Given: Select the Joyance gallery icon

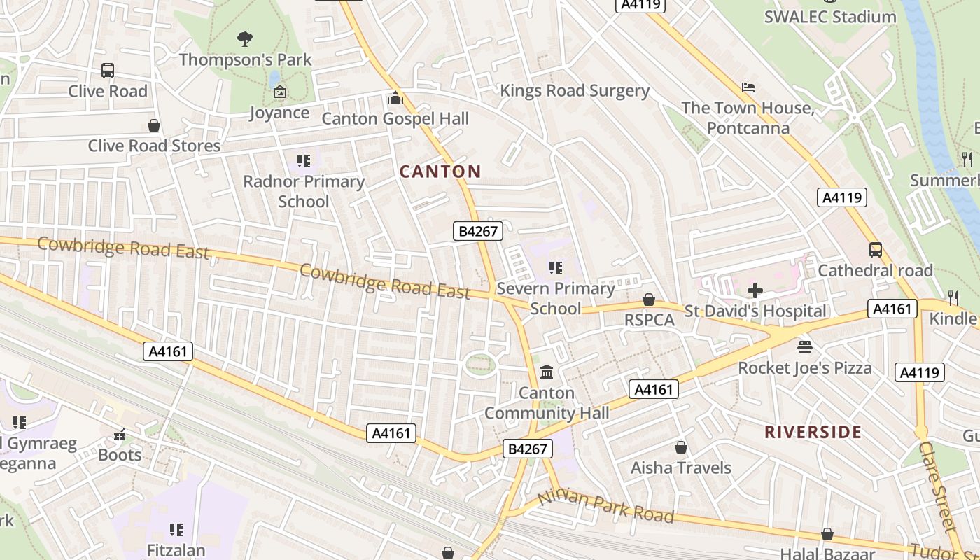Looking at the screenshot, I should tap(279, 92).
